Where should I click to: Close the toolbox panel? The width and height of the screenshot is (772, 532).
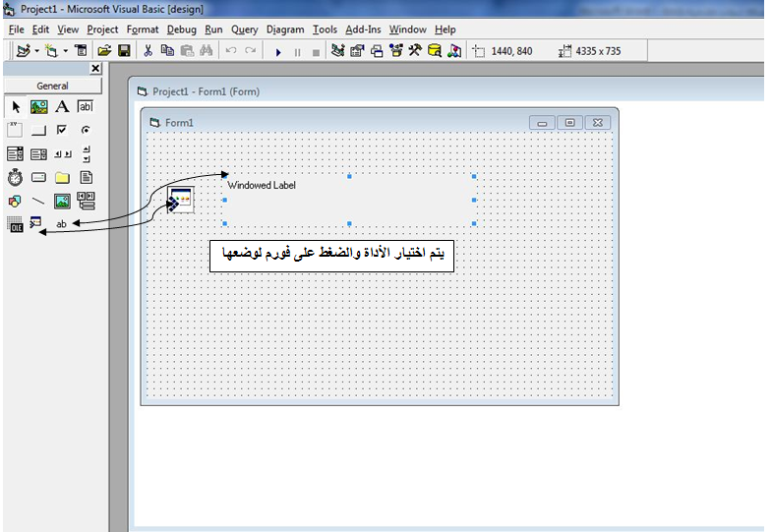(x=95, y=69)
